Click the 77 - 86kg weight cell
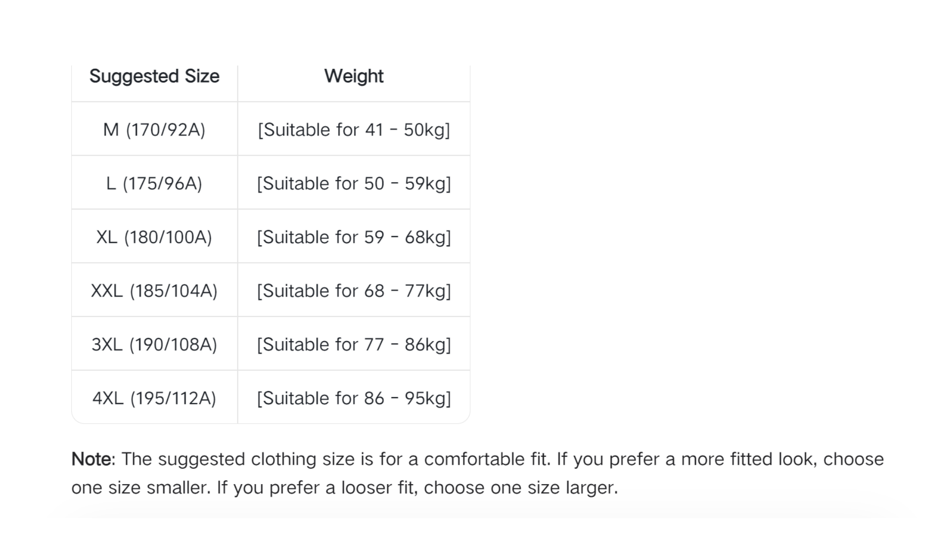This screenshot has height=560, width=932. [x=354, y=344]
